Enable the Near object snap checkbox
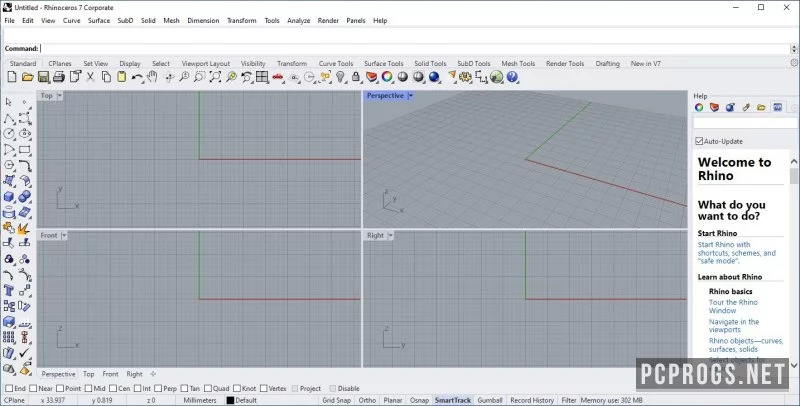 33,389
